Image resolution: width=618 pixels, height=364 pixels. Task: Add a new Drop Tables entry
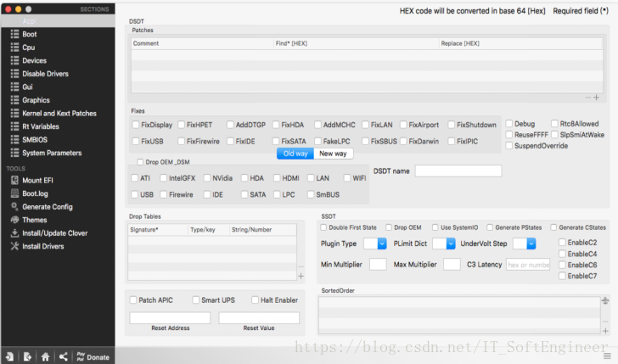(x=301, y=276)
